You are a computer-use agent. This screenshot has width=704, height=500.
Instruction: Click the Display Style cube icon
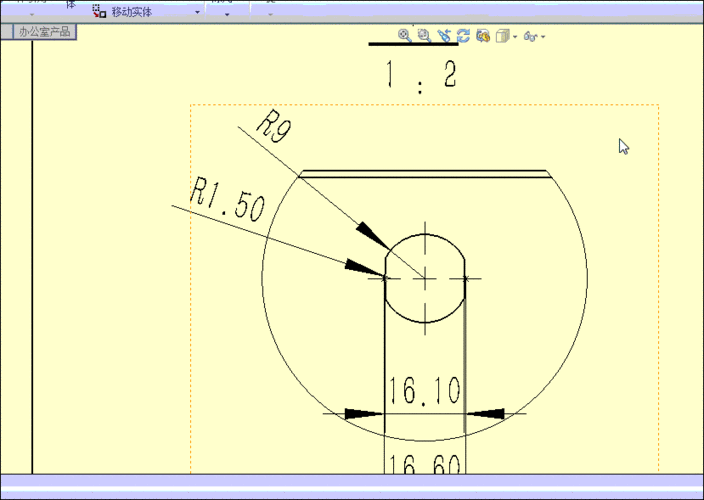tap(502, 36)
